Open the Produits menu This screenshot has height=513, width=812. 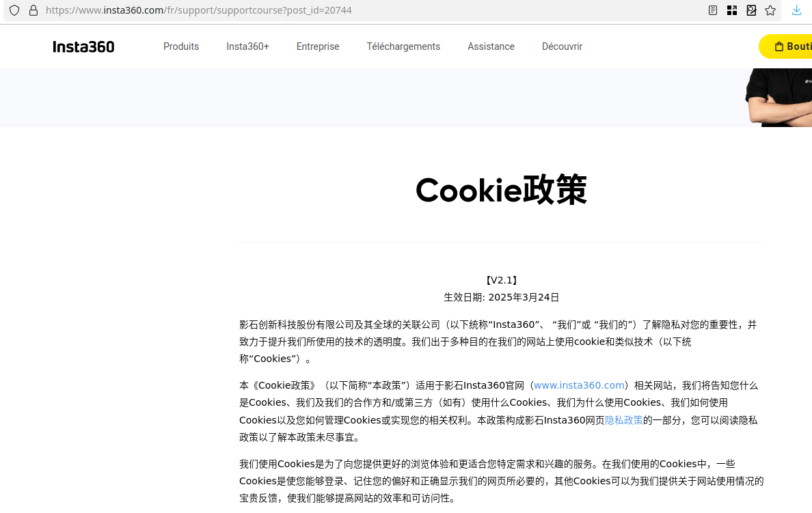pos(180,46)
